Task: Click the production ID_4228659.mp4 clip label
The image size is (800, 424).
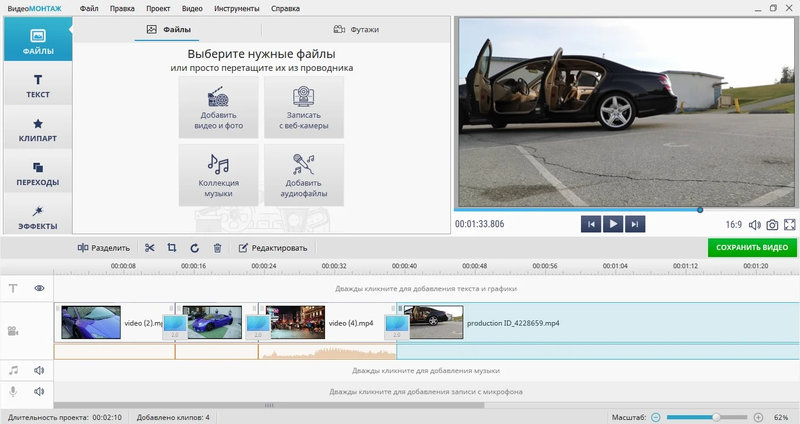Action: 513,323
